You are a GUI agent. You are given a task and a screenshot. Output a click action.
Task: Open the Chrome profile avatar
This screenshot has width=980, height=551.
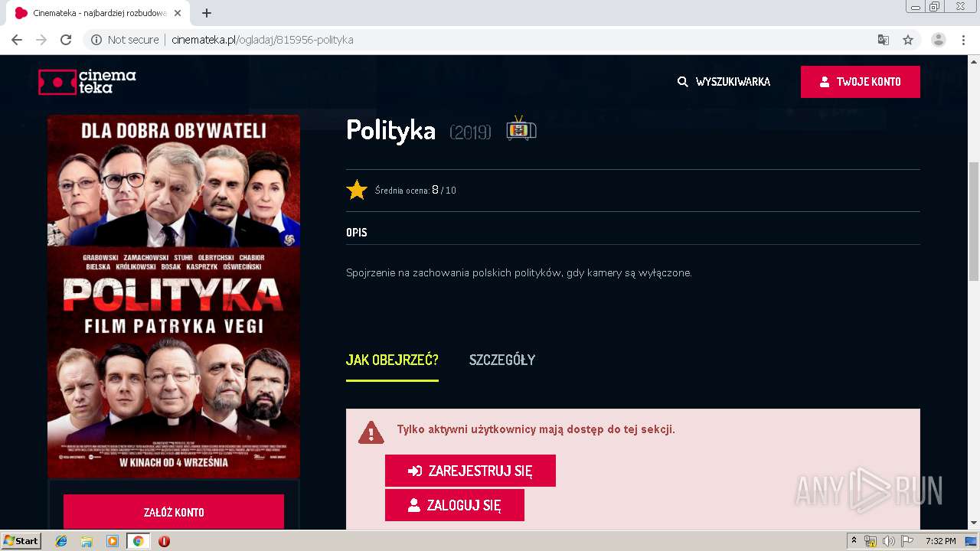[939, 40]
